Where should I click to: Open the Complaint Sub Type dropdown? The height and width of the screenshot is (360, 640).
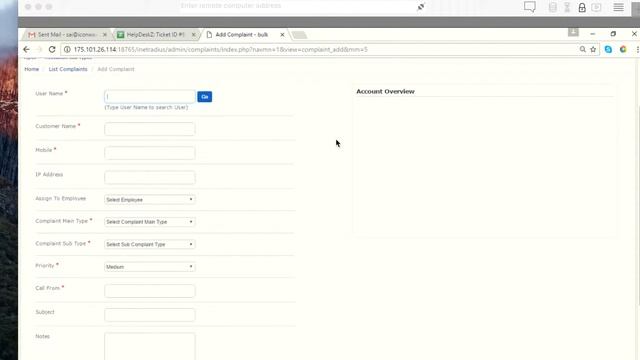click(150, 244)
